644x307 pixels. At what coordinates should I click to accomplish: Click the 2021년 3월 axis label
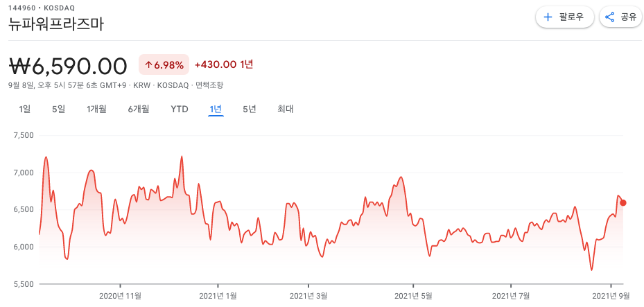308,295
